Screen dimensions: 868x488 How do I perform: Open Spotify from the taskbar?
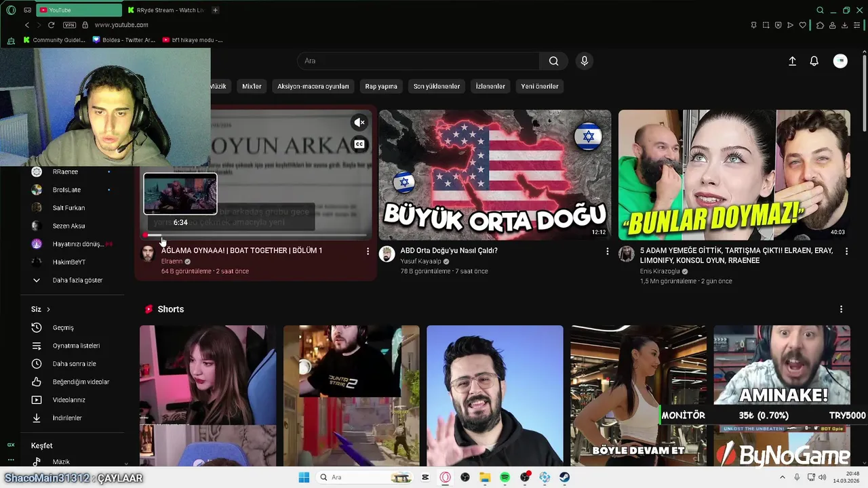click(505, 478)
